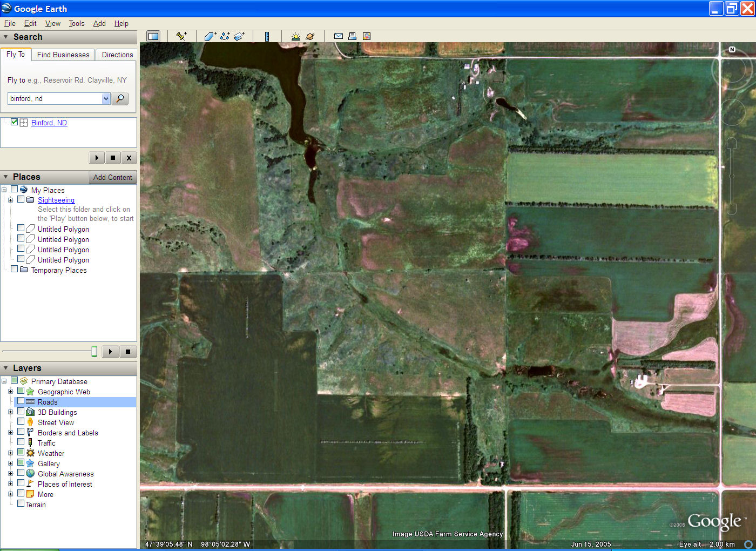756x551 pixels.
Task: Open the Ruler measuring tool
Action: point(267,36)
